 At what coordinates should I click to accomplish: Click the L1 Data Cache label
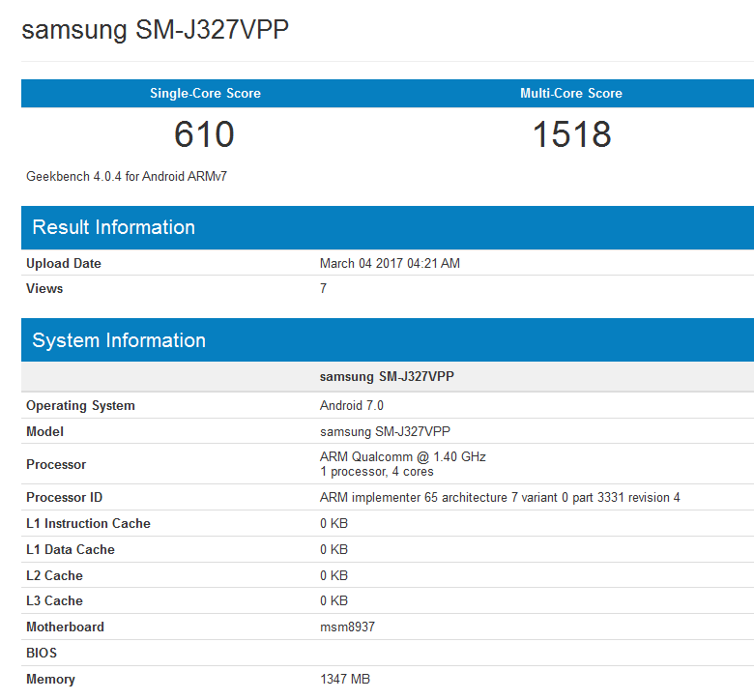point(71,549)
